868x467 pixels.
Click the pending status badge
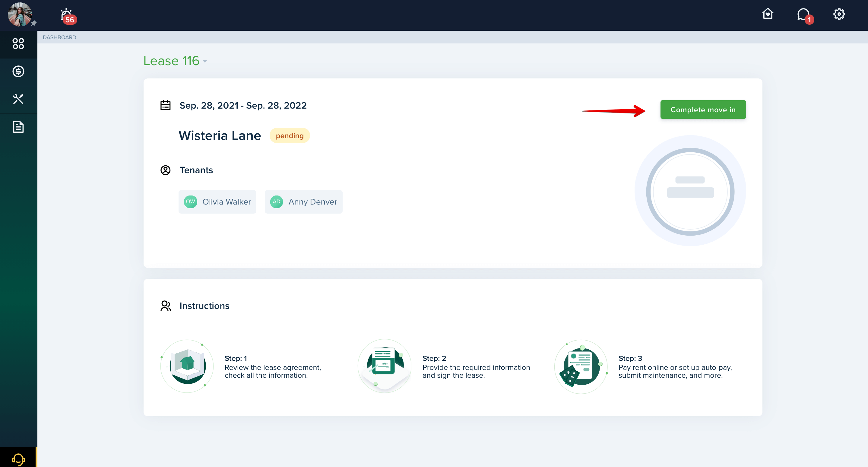[290, 136]
